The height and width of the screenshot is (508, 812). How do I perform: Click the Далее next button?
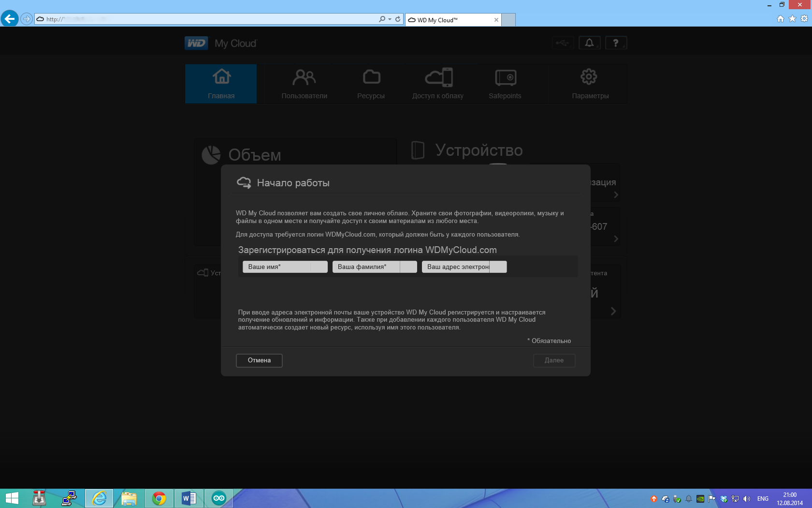pos(554,360)
